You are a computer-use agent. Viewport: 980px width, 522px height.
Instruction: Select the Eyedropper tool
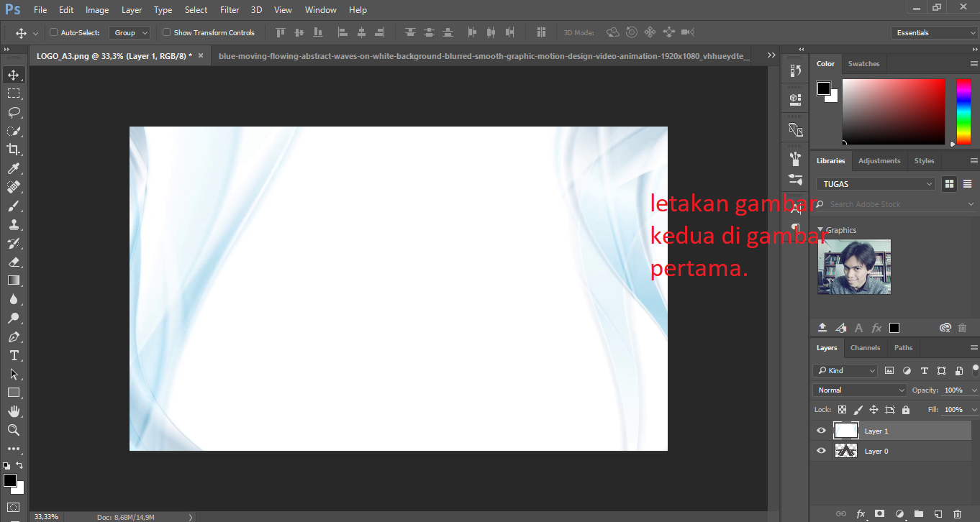14,168
